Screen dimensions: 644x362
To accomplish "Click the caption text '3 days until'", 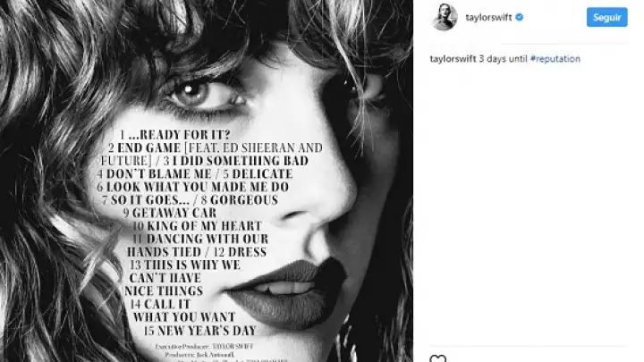I will pyautogui.click(x=503, y=59).
